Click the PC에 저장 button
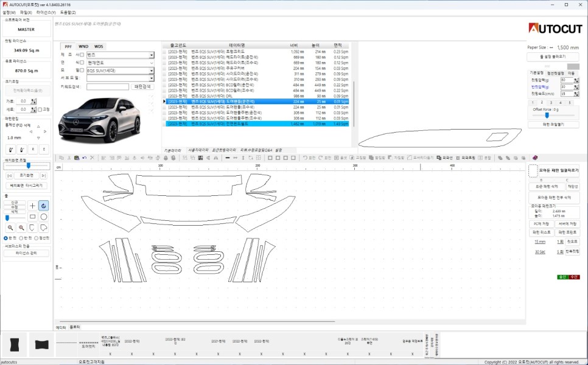 [541, 224]
